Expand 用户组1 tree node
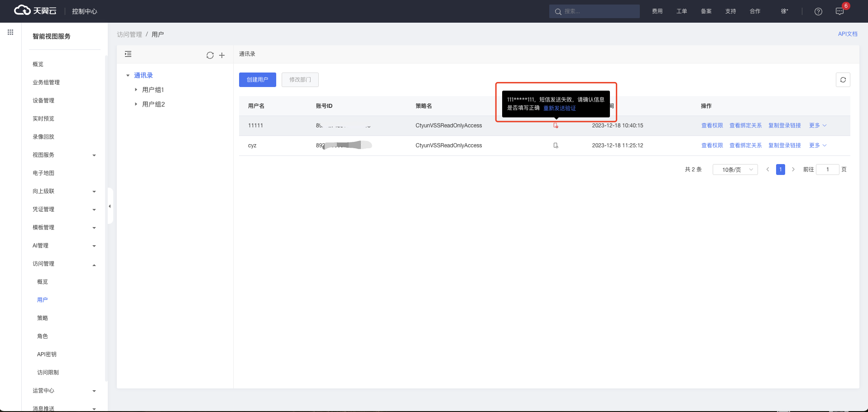This screenshot has height=412, width=868. click(x=136, y=90)
